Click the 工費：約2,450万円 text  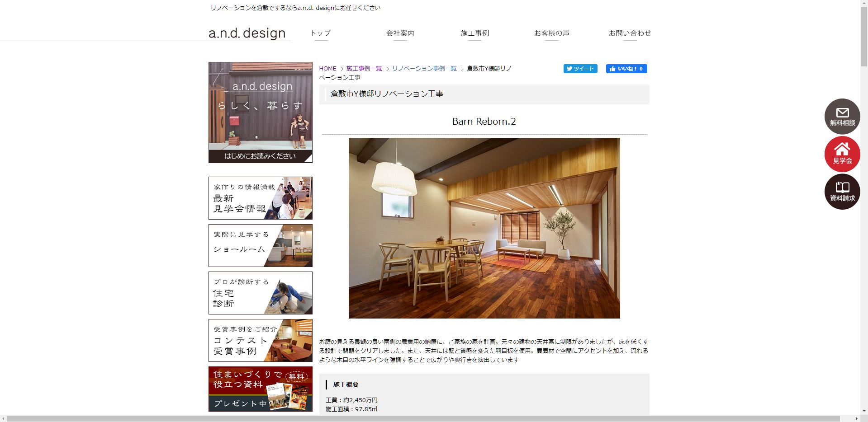(351, 400)
